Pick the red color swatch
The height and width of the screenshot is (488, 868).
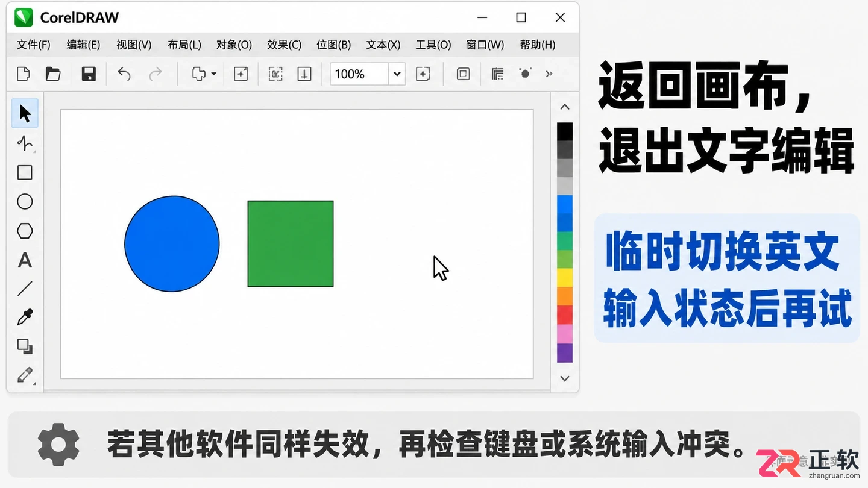[x=565, y=314]
